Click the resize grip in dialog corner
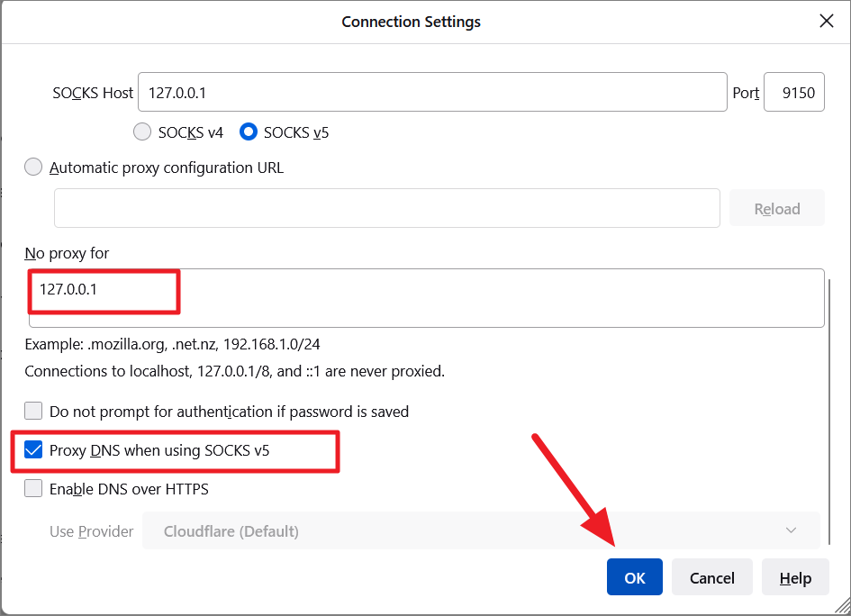This screenshot has height=616, width=851. pyautogui.click(x=842, y=607)
